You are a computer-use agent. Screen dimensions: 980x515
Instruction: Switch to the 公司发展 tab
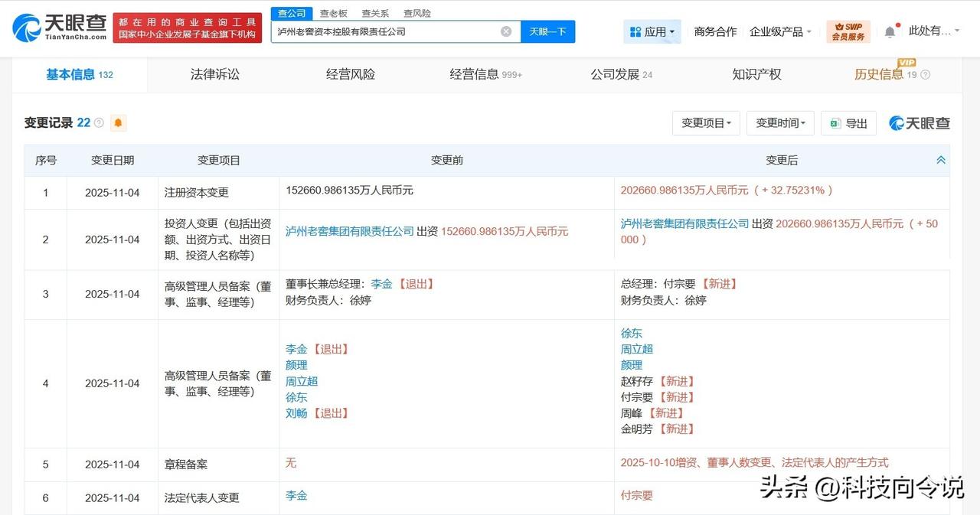pos(622,74)
